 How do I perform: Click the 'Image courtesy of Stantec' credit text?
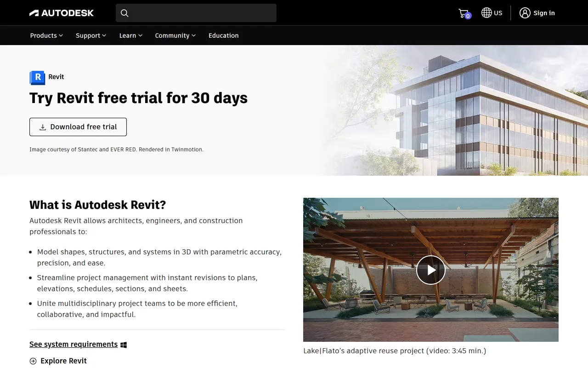click(x=116, y=149)
